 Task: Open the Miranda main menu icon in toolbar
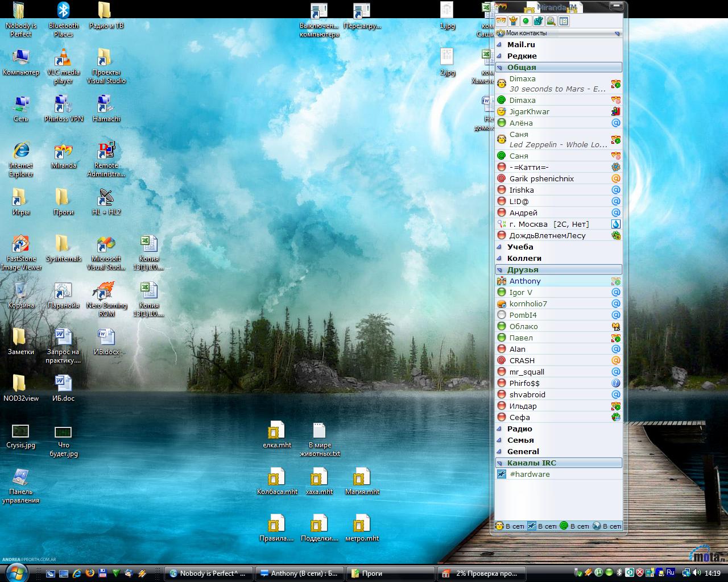501,21
